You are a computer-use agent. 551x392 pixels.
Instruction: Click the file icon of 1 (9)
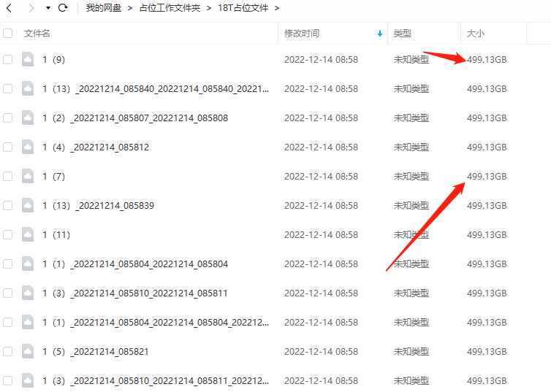pyautogui.click(x=28, y=59)
